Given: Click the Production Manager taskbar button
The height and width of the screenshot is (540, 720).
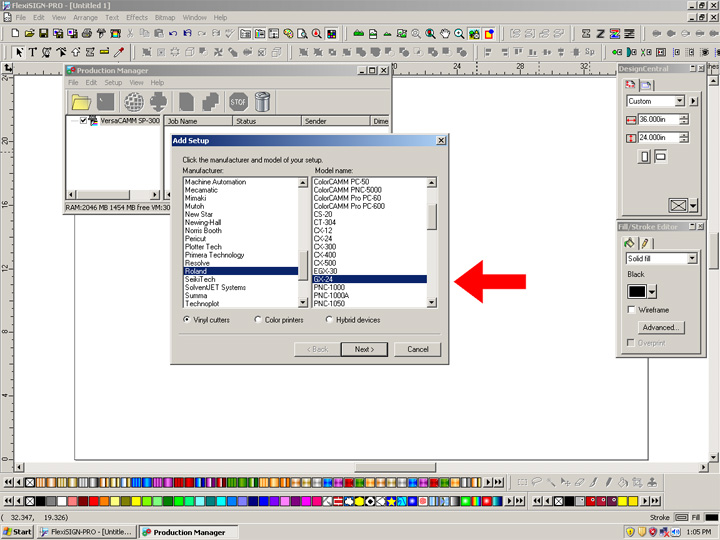Looking at the screenshot, I should [x=188, y=532].
